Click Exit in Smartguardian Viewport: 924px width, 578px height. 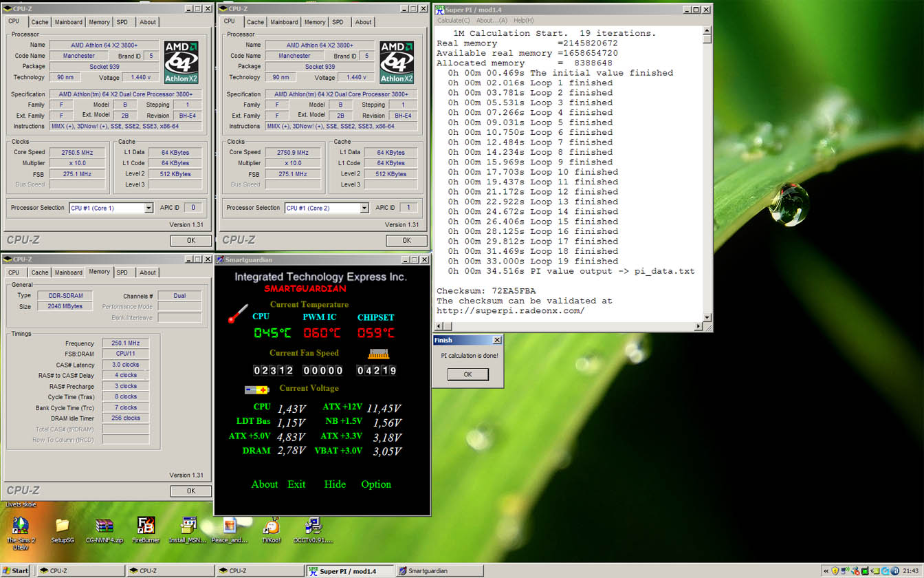pyautogui.click(x=296, y=484)
